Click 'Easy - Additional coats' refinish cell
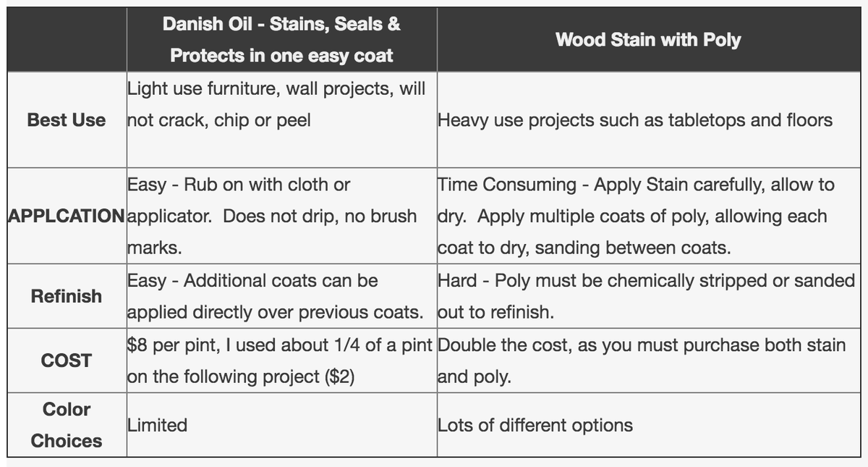The image size is (868, 467). coord(275,296)
